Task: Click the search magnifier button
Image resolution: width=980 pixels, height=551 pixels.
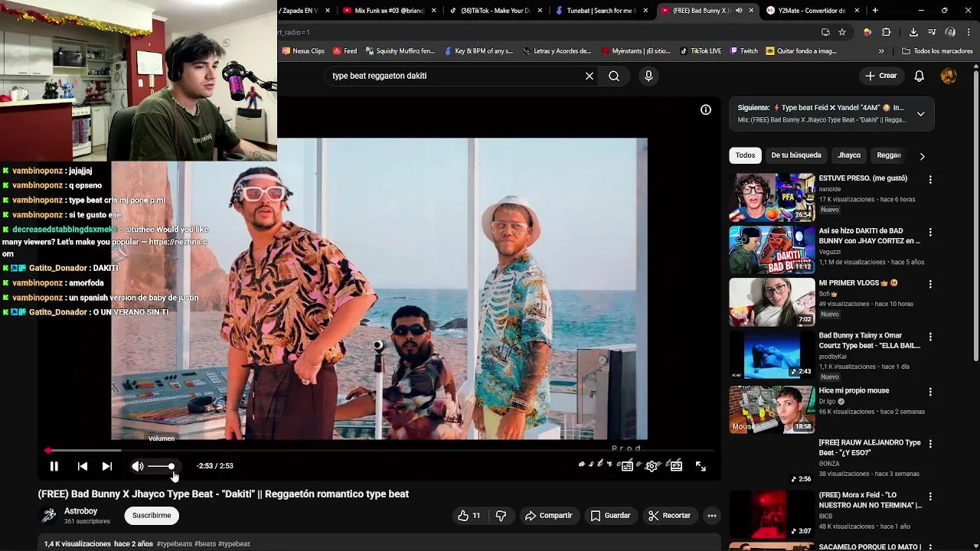Action: tap(614, 77)
